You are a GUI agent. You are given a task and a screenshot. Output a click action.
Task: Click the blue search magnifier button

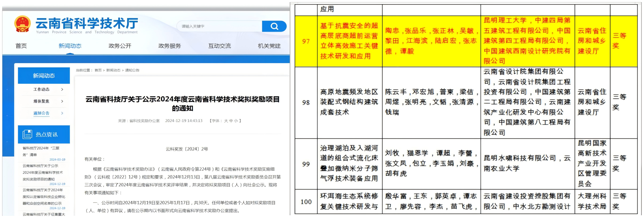pos(274,26)
